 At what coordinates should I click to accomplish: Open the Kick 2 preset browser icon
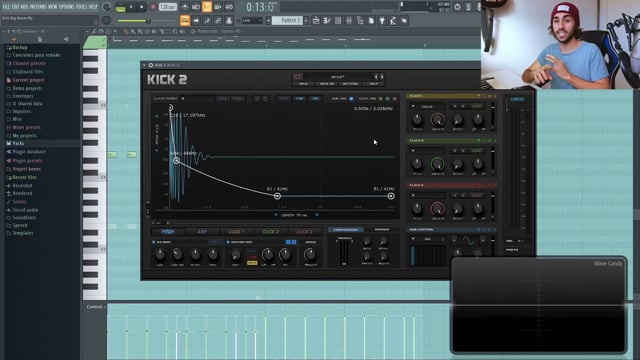(298, 76)
